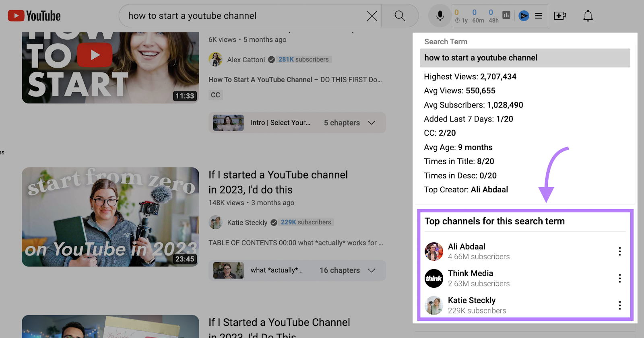Select 'Avg Subscribers: 1,028,490' stat
Screen dimensions: 644x338
(x=473, y=105)
